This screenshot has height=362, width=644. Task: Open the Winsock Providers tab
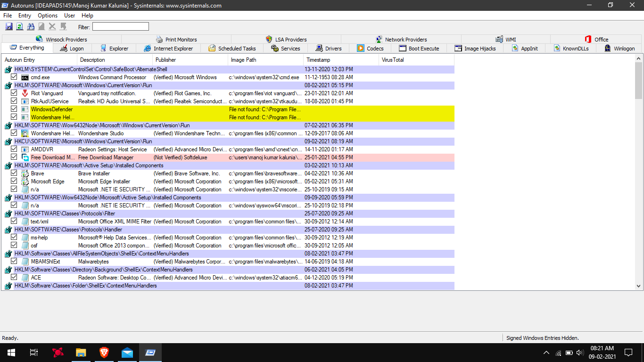click(61, 40)
